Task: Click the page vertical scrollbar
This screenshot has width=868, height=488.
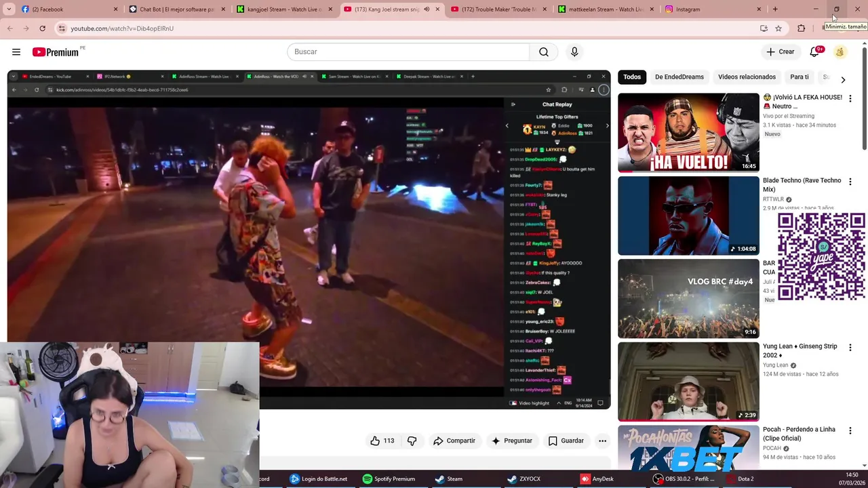Action: click(x=864, y=98)
